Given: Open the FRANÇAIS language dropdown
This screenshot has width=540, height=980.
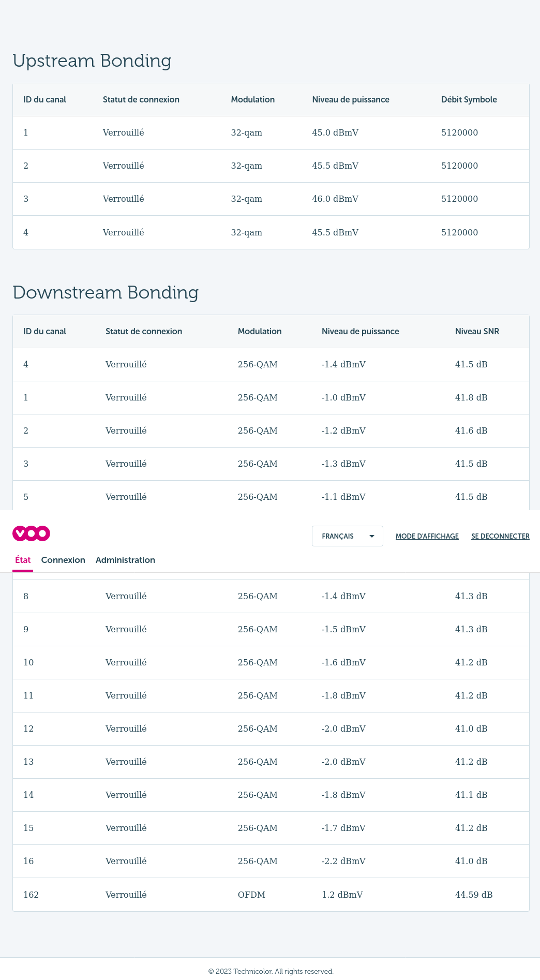Looking at the screenshot, I should click(x=347, y=536).
